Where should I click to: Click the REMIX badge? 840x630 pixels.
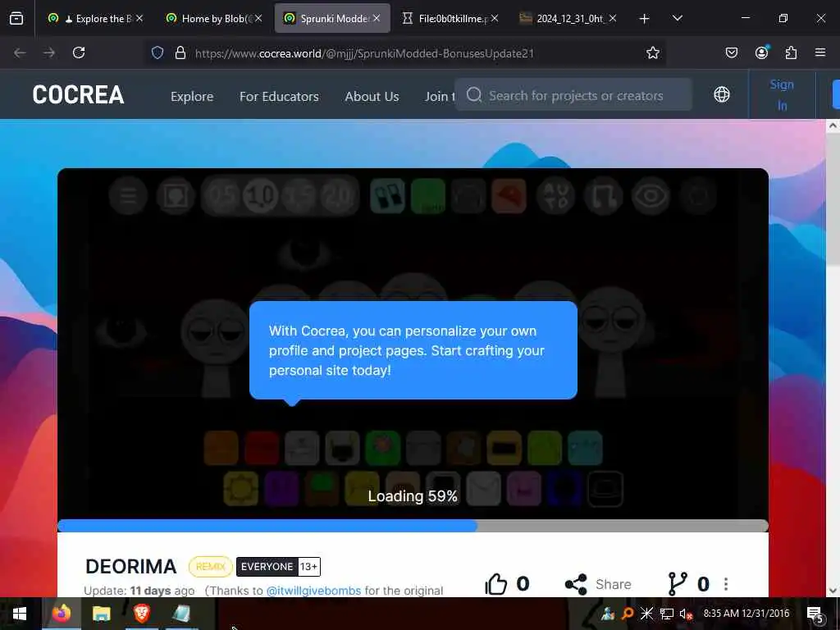211,566
